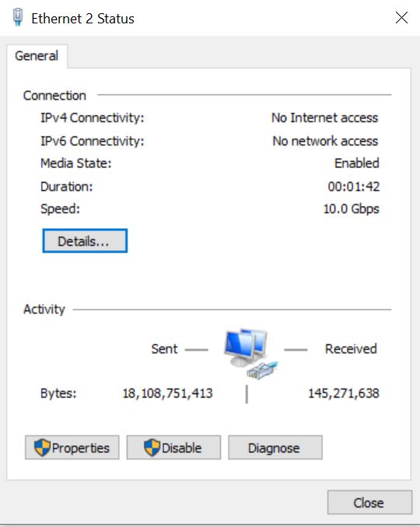Click the Media State Enabled value
Viewport: 420px width, 527px height.
tap(357, 163)
